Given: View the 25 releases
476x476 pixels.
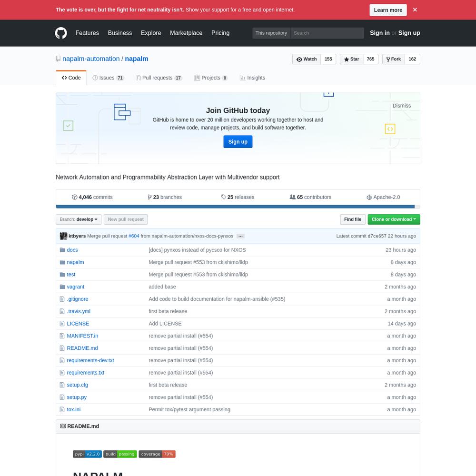Looking at the screenshot, I should coord(238,197).
